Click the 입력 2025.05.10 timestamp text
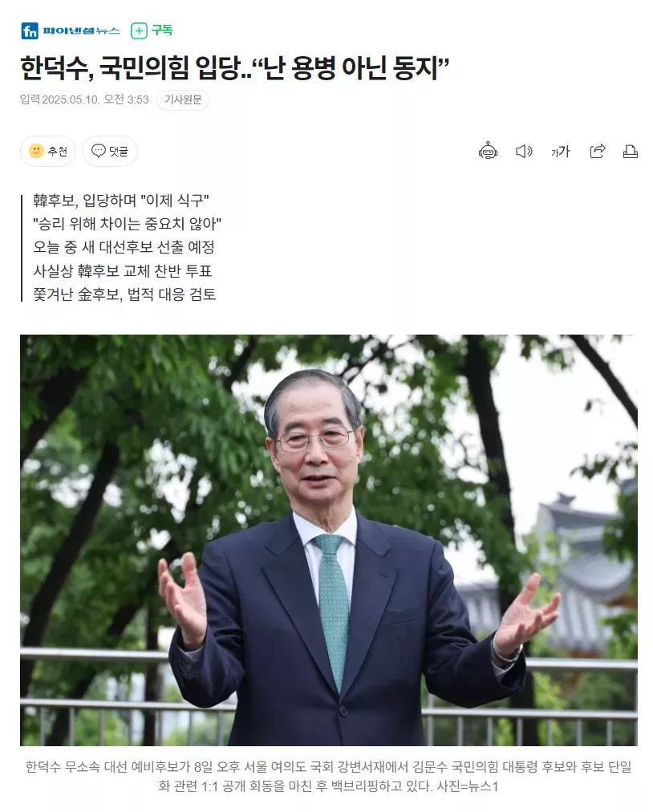 pos(84,99)
